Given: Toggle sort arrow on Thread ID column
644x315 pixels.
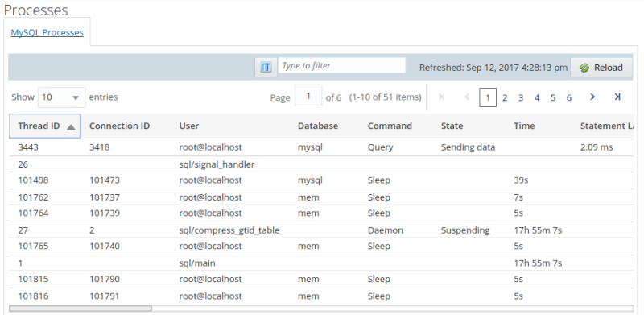Looking at the screenshot, I should pos(71,126).
